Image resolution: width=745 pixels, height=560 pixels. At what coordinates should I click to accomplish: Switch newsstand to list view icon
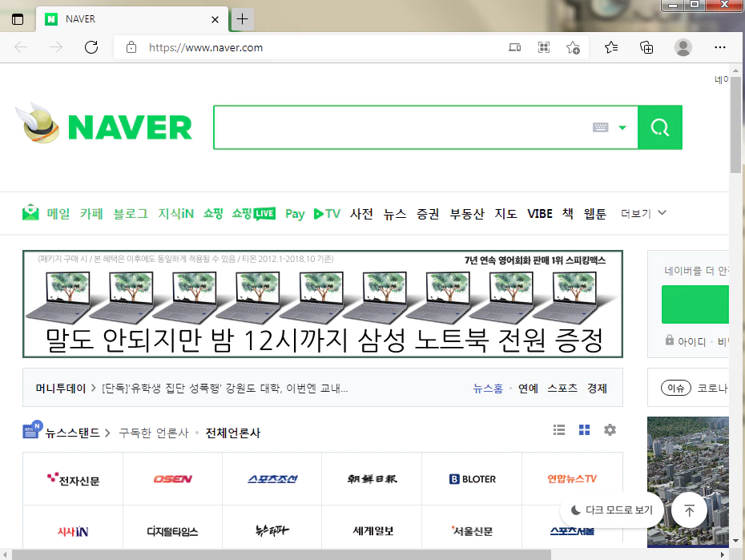coord(559,430)
